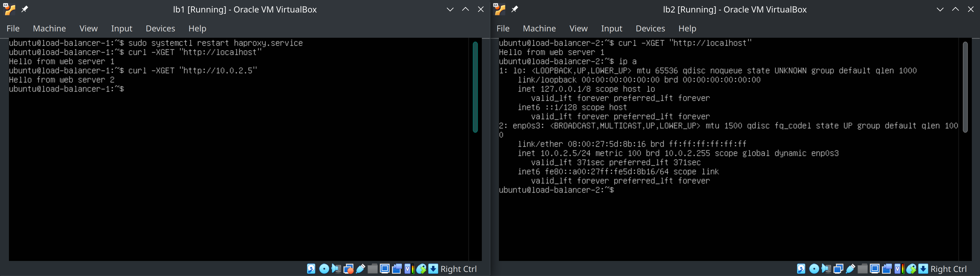Click 'Hello from web server 1' line in lb2
980x276 pixels.
click(x=552, y=53)
